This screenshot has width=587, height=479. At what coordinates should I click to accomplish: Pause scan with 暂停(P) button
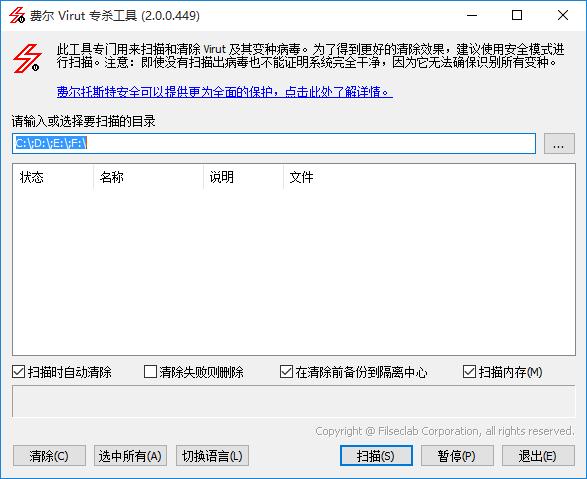(x=457, y=456)
